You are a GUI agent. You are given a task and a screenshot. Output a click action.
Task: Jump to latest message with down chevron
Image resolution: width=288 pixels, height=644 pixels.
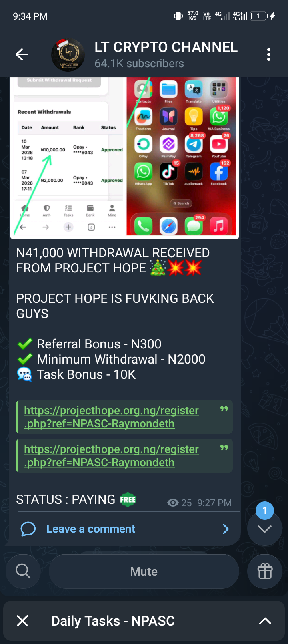pos(265,529)
